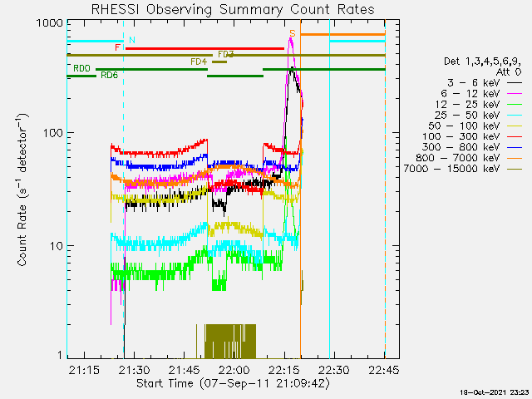Viewport: 532px width, 399px height.
Task: Click the '22:15' x-axis tick label
Action: coord(284,370)
